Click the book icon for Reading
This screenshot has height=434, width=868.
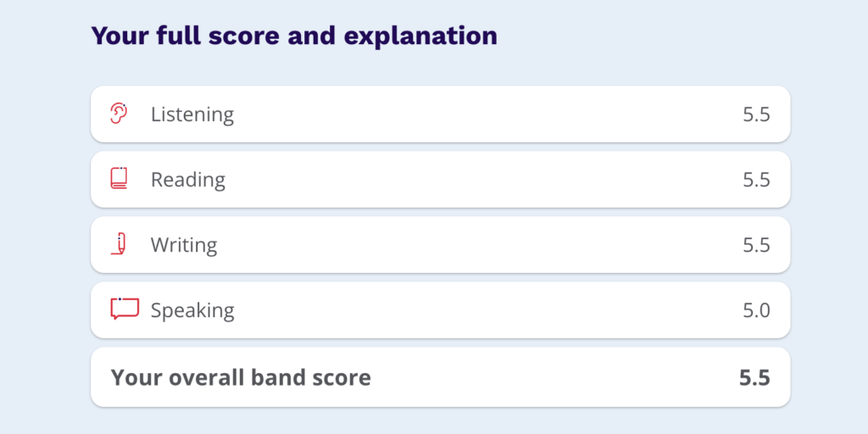[119, 179]
